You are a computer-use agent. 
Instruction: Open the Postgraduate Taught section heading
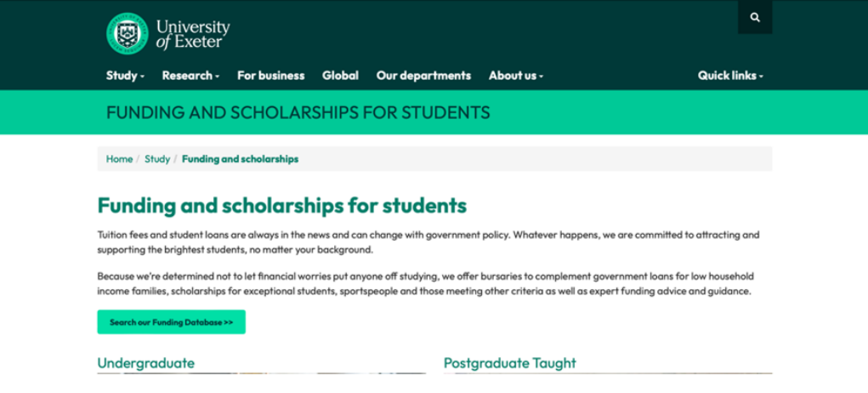[x=509, y=363]
